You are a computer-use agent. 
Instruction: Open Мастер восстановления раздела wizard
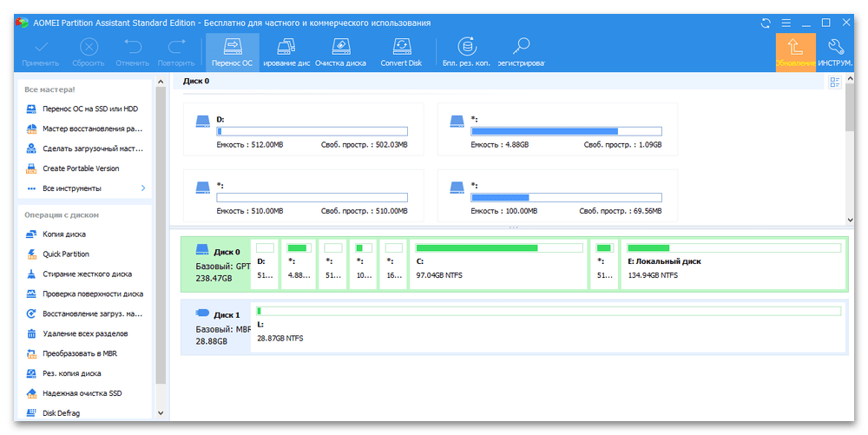tap(84, 129)
